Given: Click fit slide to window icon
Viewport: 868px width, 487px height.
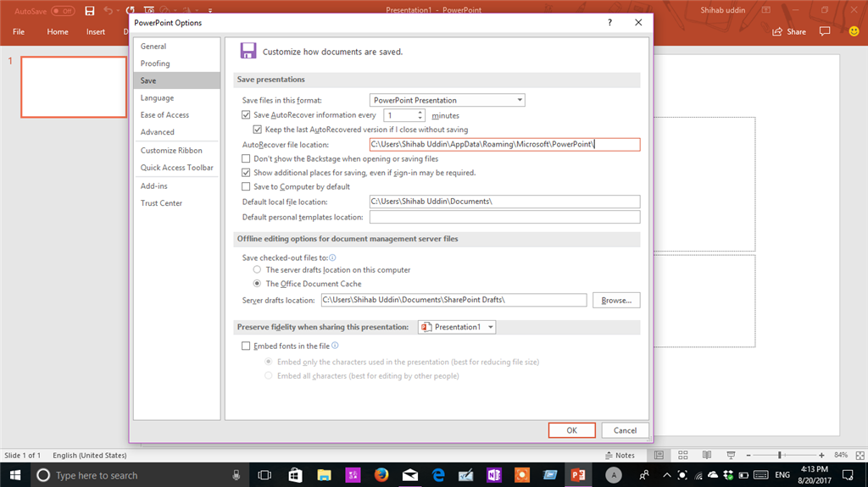Looking at the screenshot, I should [860, 455].
